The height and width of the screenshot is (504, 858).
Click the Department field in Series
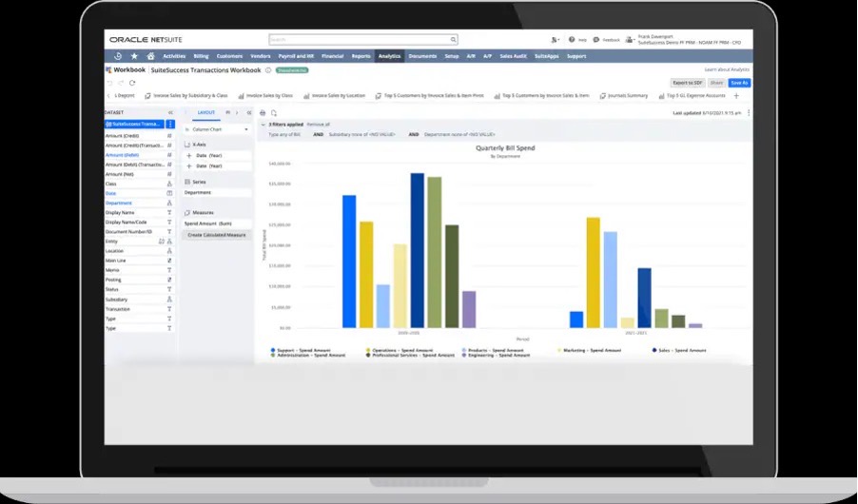[x=217, y=193]
